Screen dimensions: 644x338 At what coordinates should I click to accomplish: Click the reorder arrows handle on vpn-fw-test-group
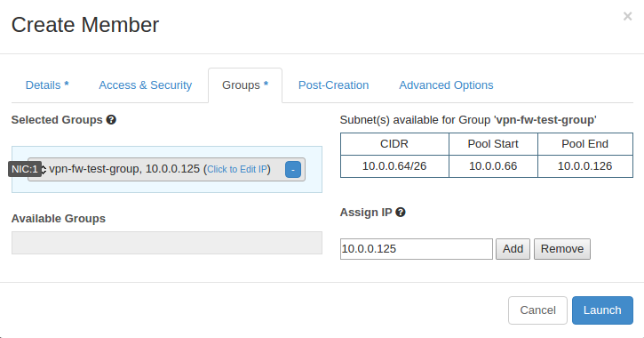point(44,169)
